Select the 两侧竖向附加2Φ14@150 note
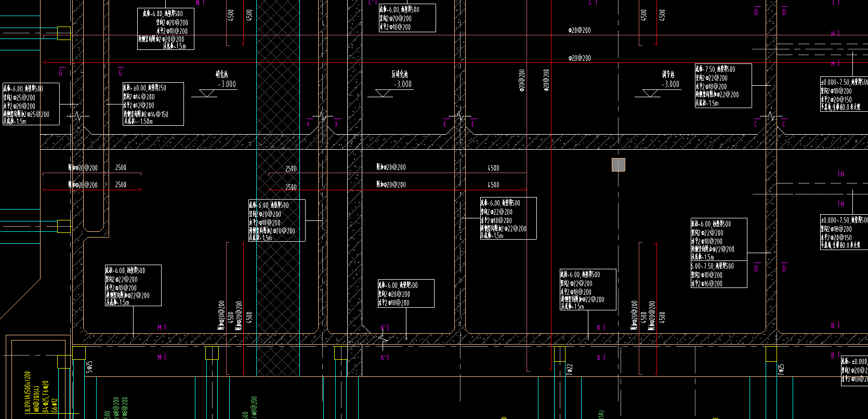Screen dimensions: 868x419 pyautogui.click(x=146, y=114)
